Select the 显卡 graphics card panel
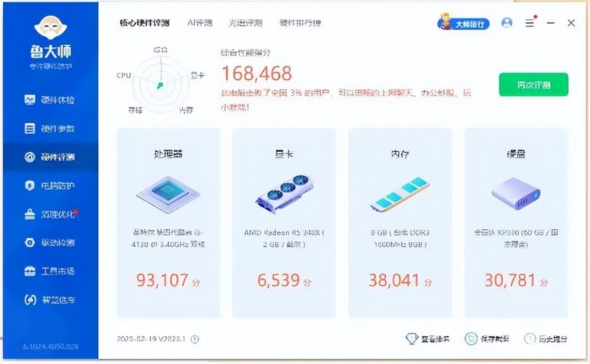The height and width of the screenshot is (364, 590). click(284, 223)
